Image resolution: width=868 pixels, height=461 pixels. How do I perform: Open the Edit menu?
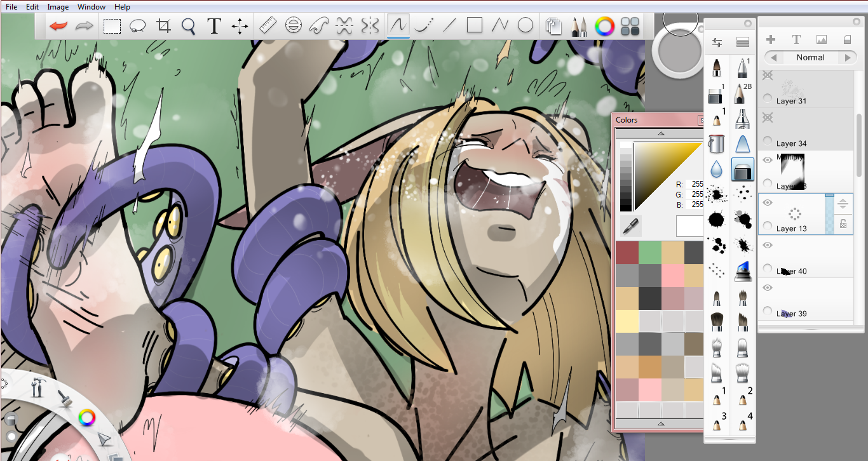32,7
